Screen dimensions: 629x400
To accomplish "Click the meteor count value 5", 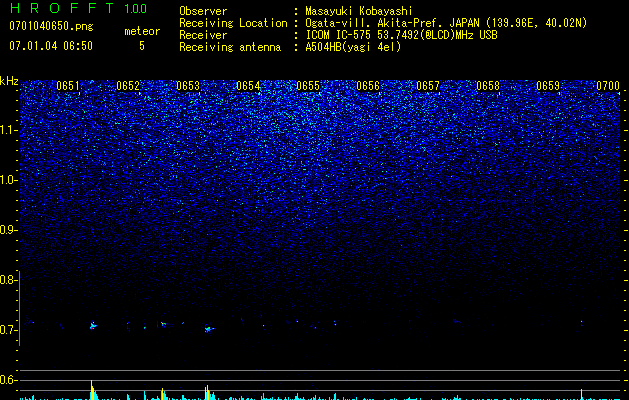I will click(142, 46).
